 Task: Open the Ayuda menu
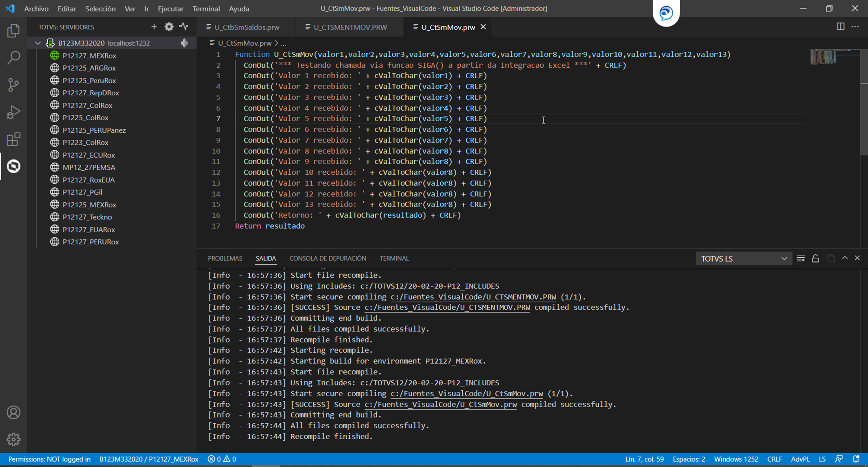[239, 8]
